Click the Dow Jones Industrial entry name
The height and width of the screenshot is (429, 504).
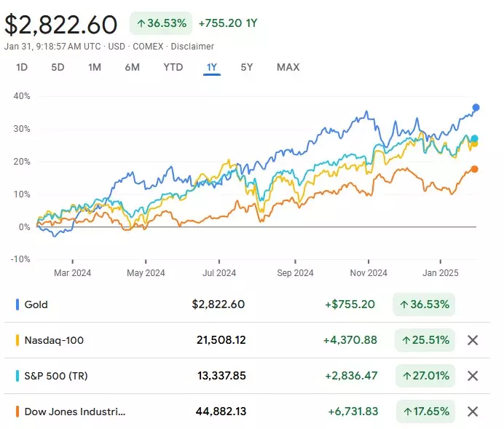coord(75,412)
